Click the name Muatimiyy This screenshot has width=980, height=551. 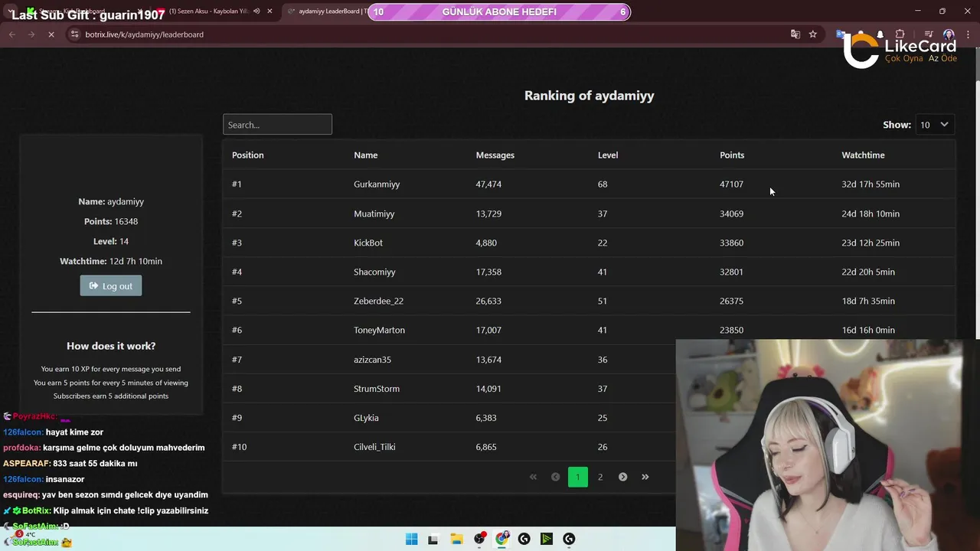(x=374, y=214)
